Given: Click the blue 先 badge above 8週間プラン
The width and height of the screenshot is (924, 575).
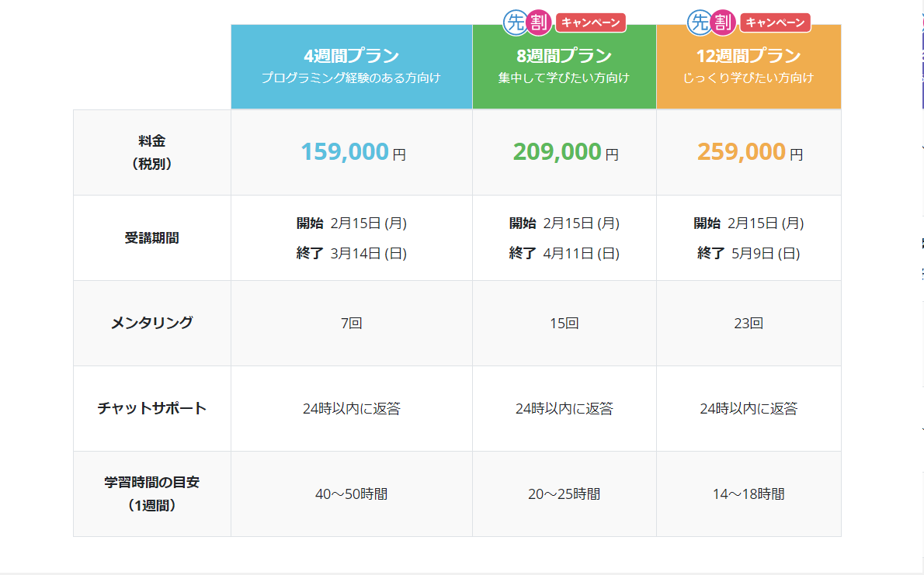Looking at the screenshot, I should point(514,23).
